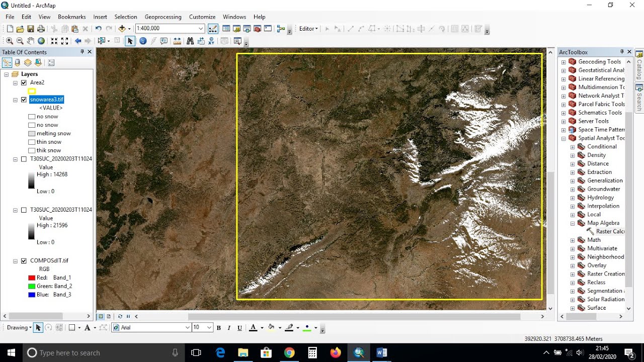The width and height of the screenshot is (644, 362).
Task: Collapse the Layers group in TOC
Action: (x=7, y=74)
